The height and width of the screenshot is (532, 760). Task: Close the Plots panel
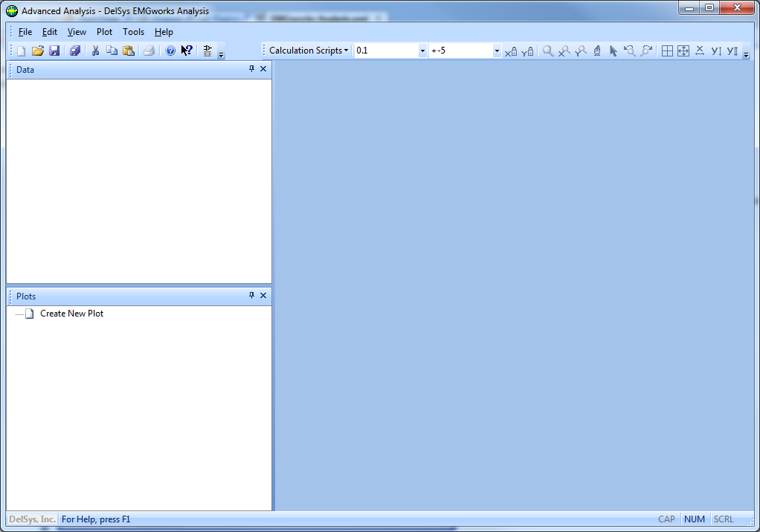pos(263,296)
